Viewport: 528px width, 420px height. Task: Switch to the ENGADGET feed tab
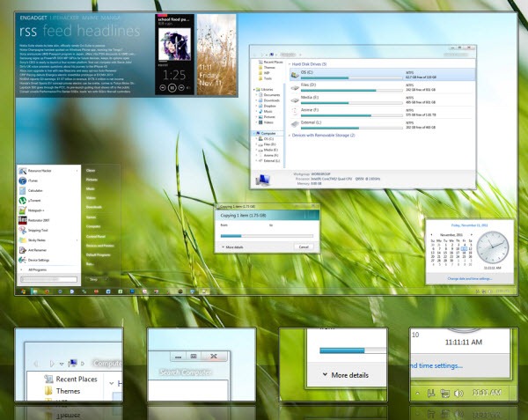tap(33, 16)
